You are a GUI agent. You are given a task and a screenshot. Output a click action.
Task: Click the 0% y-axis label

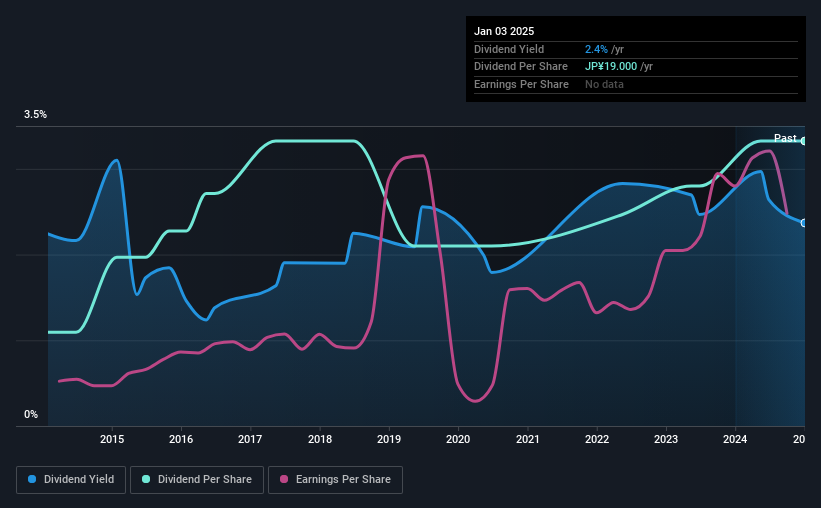[31, 414]
